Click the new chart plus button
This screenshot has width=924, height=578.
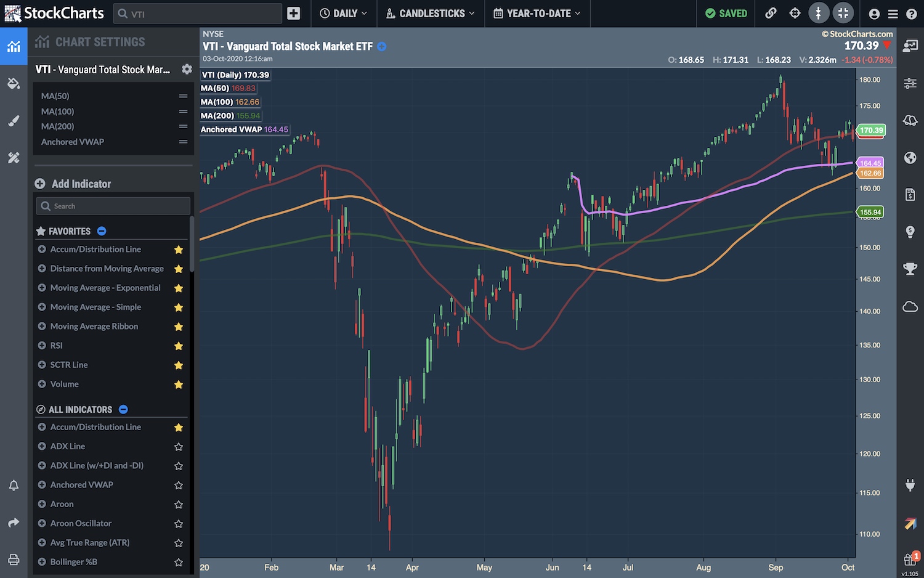[x=294, y=14]
